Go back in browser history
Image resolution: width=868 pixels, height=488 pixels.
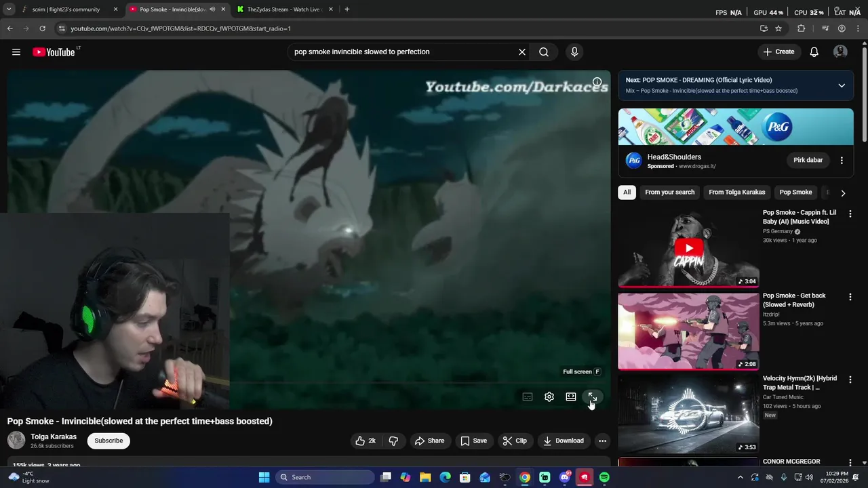(9, 28)
